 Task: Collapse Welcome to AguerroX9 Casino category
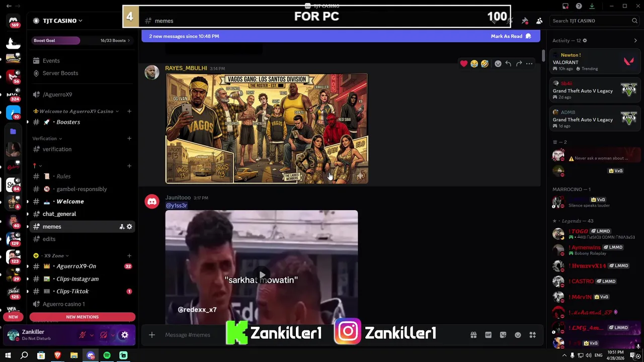pos(76,111)
